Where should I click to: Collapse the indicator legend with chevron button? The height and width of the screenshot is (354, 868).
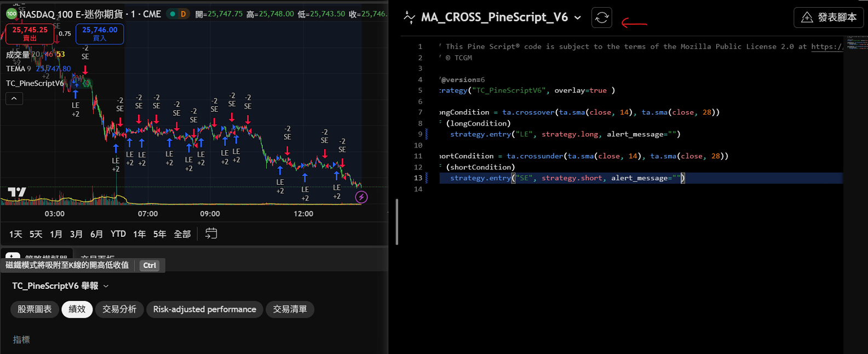click(14, 99)
